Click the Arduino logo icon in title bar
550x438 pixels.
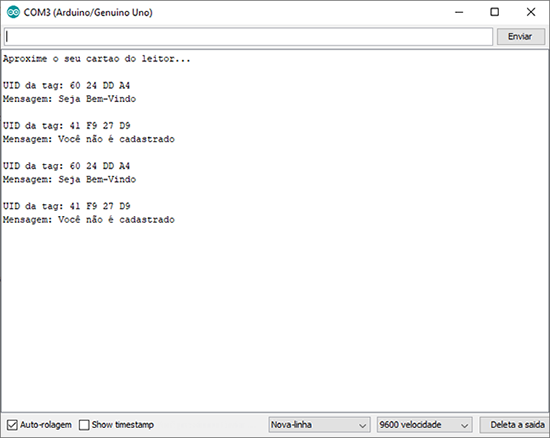[13, 12]
